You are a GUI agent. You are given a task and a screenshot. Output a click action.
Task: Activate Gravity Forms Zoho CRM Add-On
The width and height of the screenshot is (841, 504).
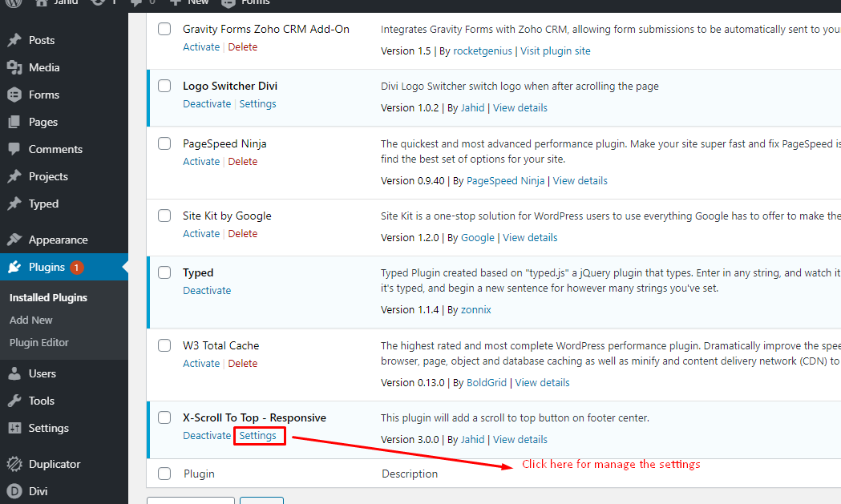(x=201, y=47)
